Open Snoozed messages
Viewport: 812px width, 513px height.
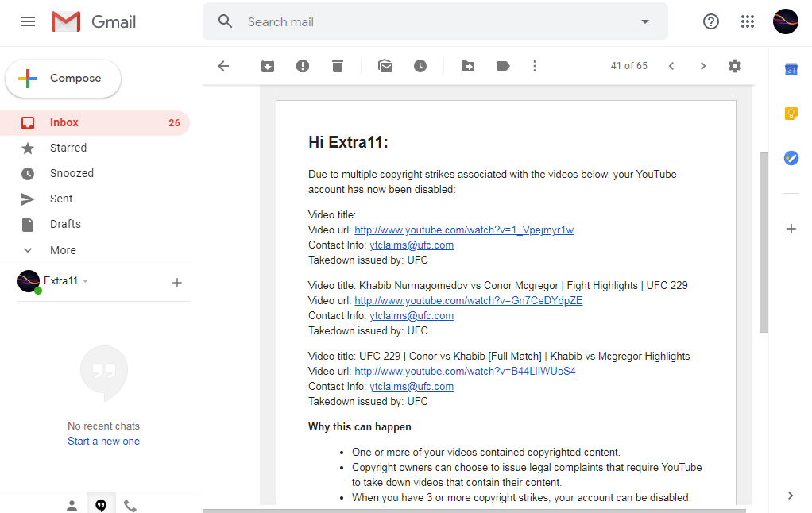point(95,173)
